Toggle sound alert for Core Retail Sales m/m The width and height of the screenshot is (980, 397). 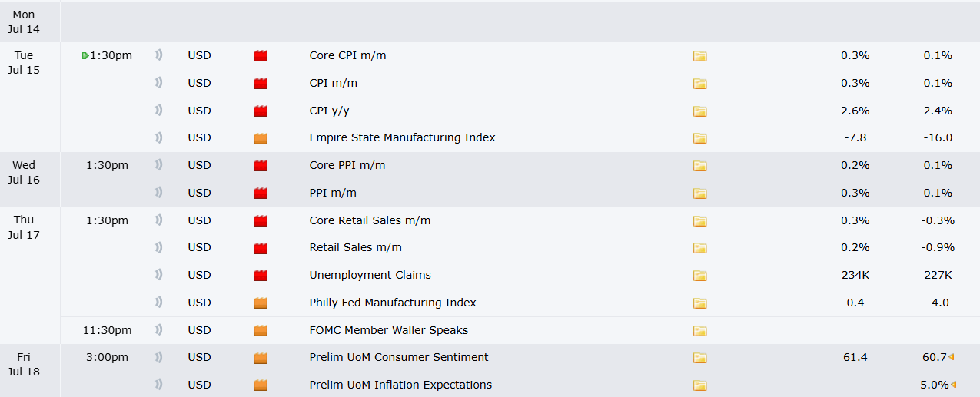(158, 220)
